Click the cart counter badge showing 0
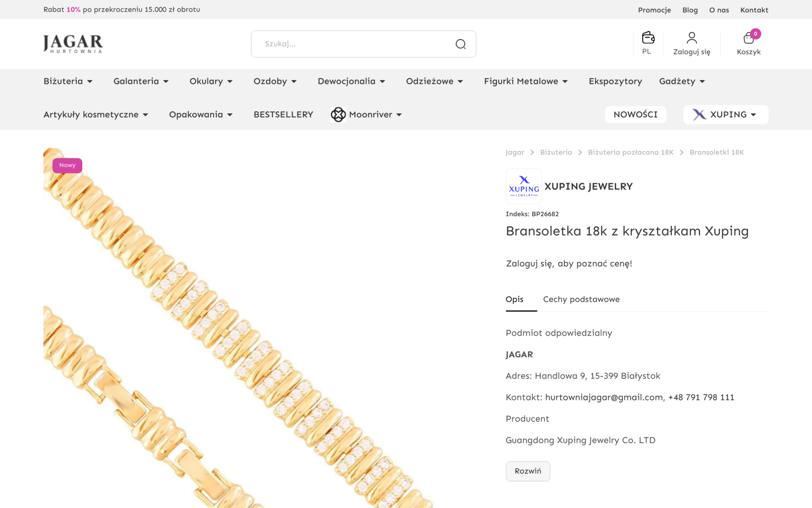Screen dimensions: 812x508 click(755, 34)
